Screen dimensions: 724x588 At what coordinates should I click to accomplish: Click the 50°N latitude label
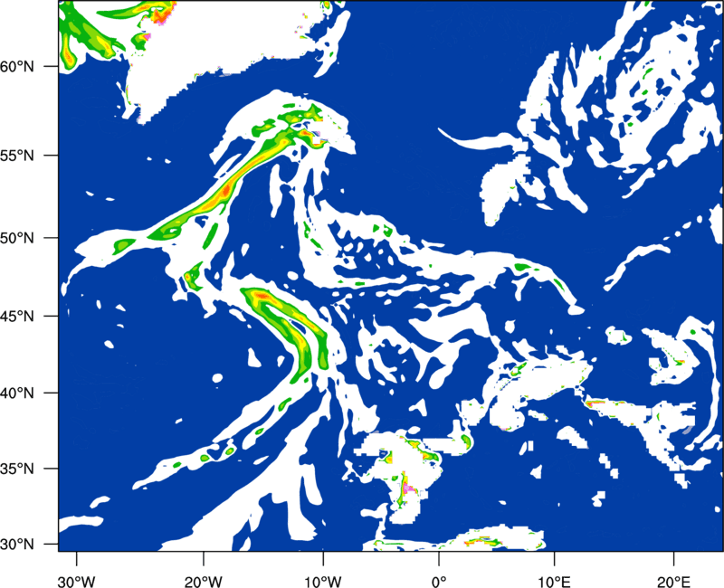[x=17, y=238]
